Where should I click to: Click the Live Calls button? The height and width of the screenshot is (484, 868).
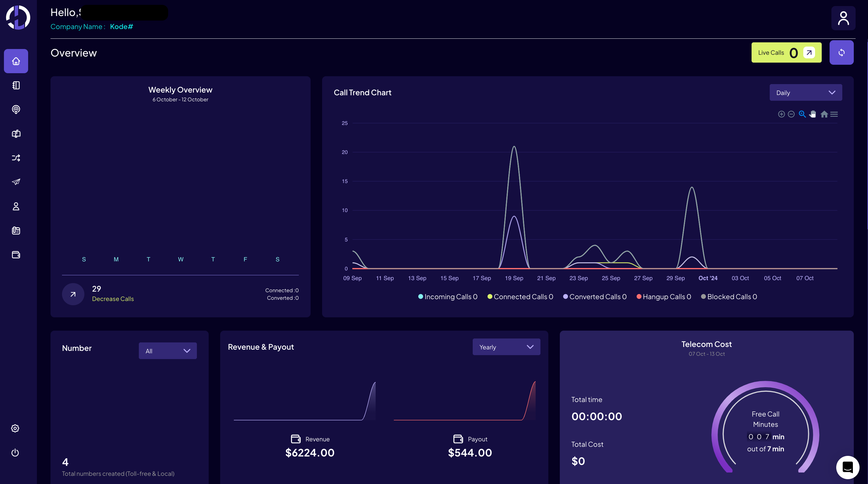coord(786,53)
